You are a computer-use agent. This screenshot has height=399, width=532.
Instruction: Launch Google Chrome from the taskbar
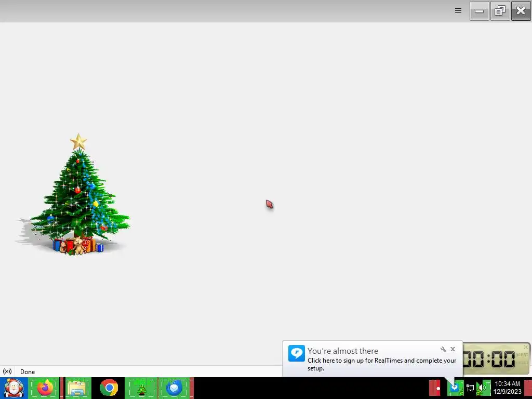(109, 388)
